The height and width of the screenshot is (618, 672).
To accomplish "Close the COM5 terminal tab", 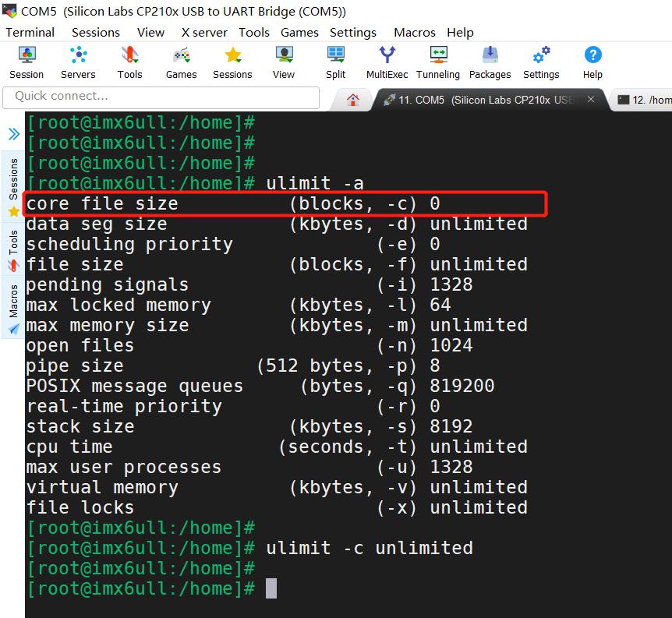I will tap(591, 100).
